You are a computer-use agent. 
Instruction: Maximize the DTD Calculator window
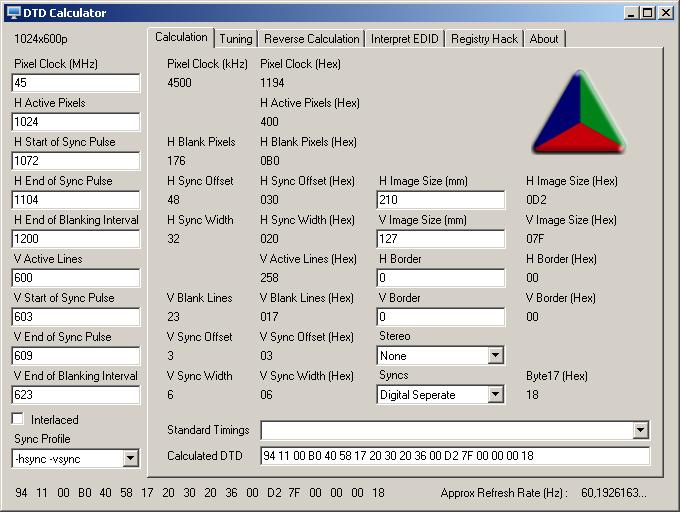coord(648,13)
